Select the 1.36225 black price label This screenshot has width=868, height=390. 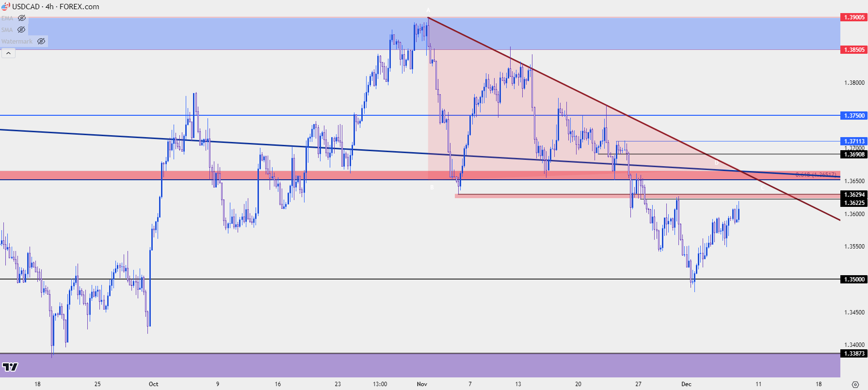click(x=854, y=203)
